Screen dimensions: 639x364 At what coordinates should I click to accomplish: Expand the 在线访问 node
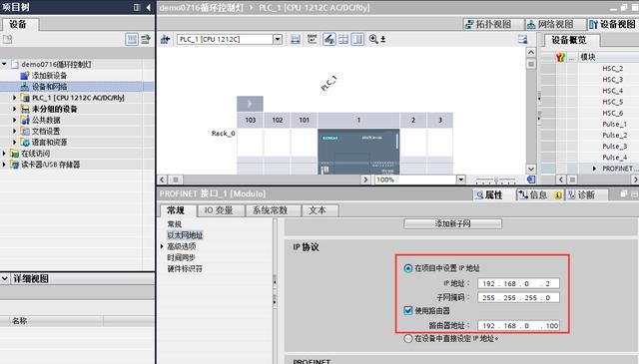tap(4, 154)
